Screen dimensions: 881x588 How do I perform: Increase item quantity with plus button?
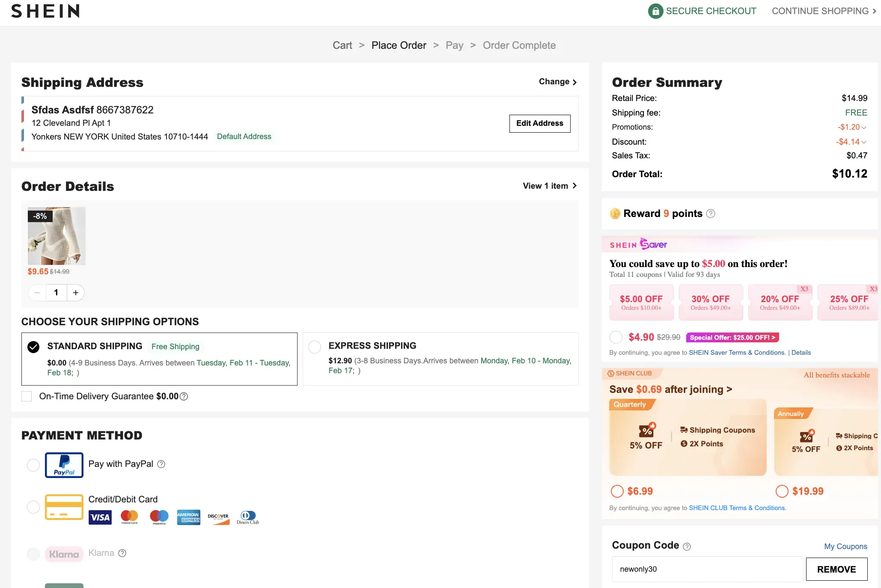[x=76, y=293]
